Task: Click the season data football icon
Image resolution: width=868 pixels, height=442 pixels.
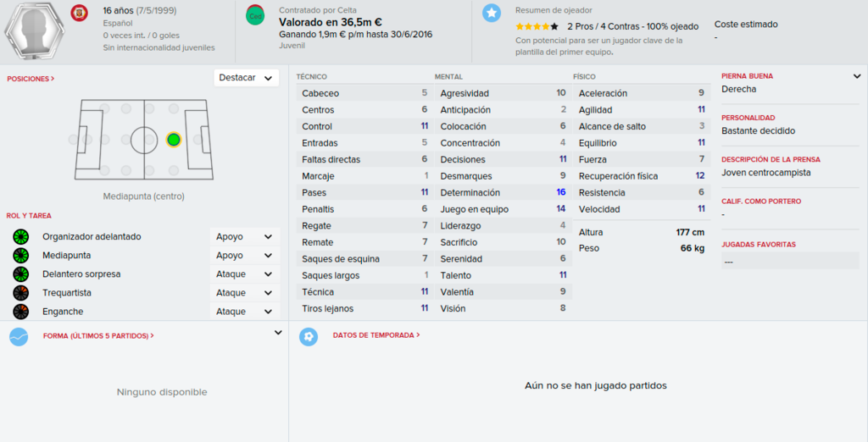Action: 309,336
